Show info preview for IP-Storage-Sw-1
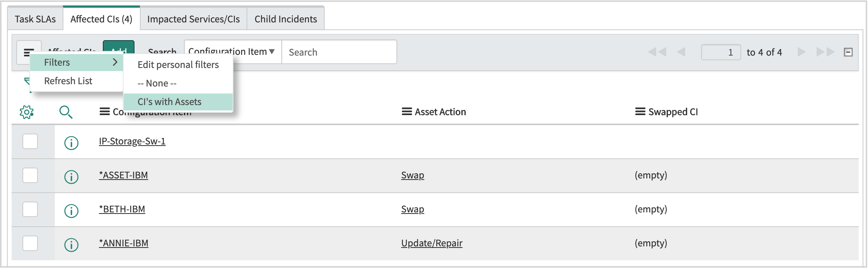The height and width of the screenshot is (268, 868). (x=71, y=143)
